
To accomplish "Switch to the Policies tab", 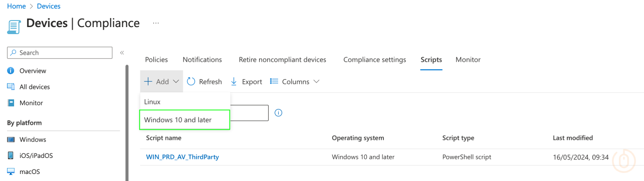I will click(x=156, y=59).
